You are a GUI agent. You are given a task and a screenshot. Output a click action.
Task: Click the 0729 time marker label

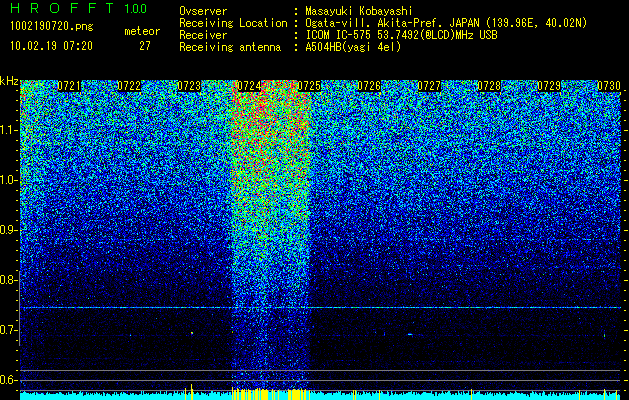point(549,86)
